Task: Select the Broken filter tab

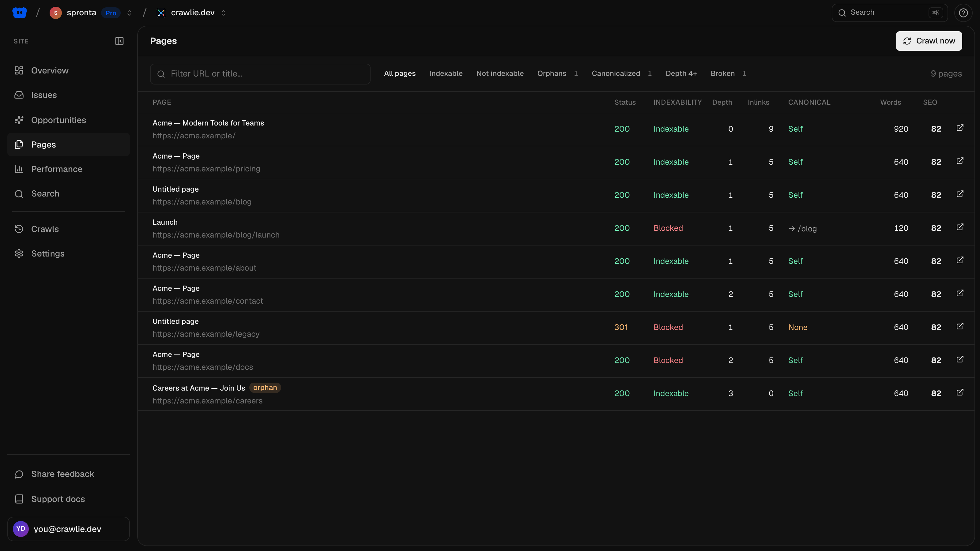Action: click(728, 73)
